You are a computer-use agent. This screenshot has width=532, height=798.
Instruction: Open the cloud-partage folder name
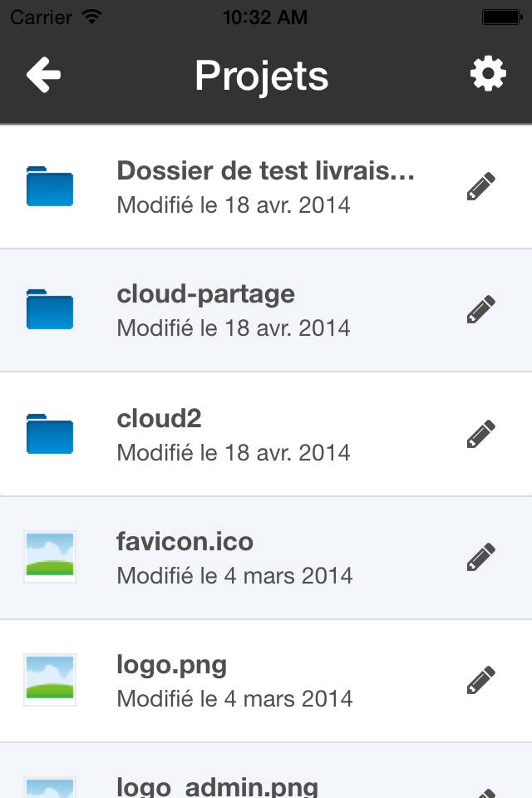(206, 294)
